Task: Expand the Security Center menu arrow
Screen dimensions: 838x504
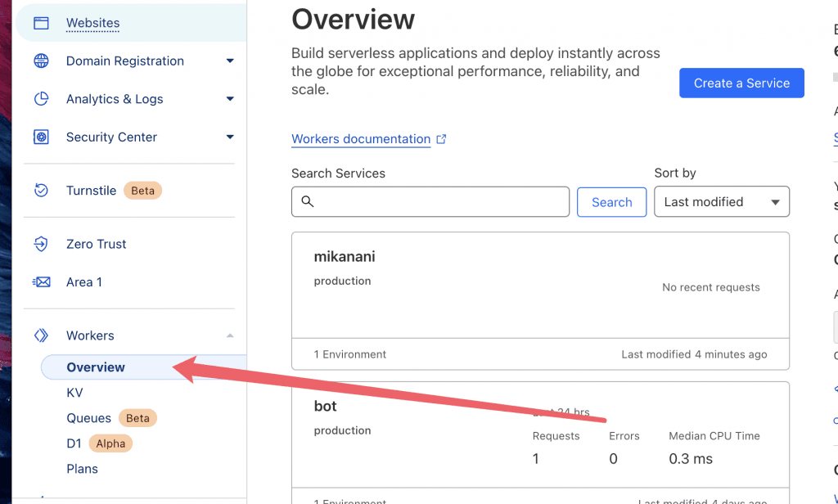Action: point(230,137)
